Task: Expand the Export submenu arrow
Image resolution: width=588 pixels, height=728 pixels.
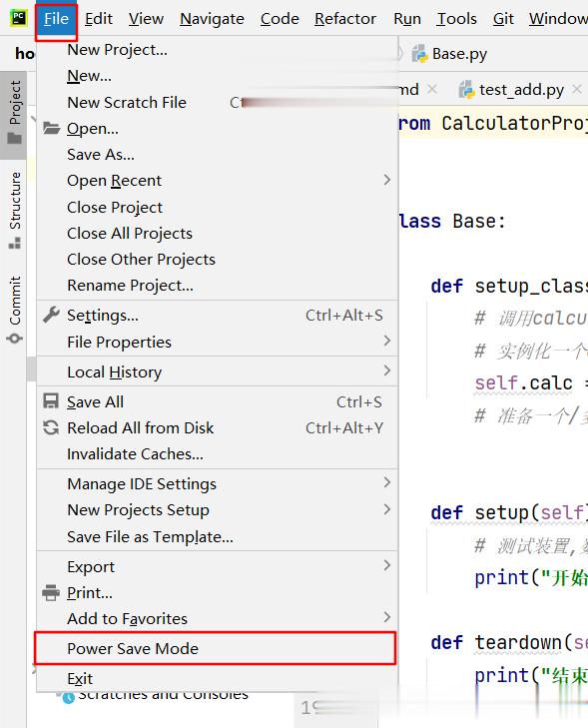Action: 387,565
